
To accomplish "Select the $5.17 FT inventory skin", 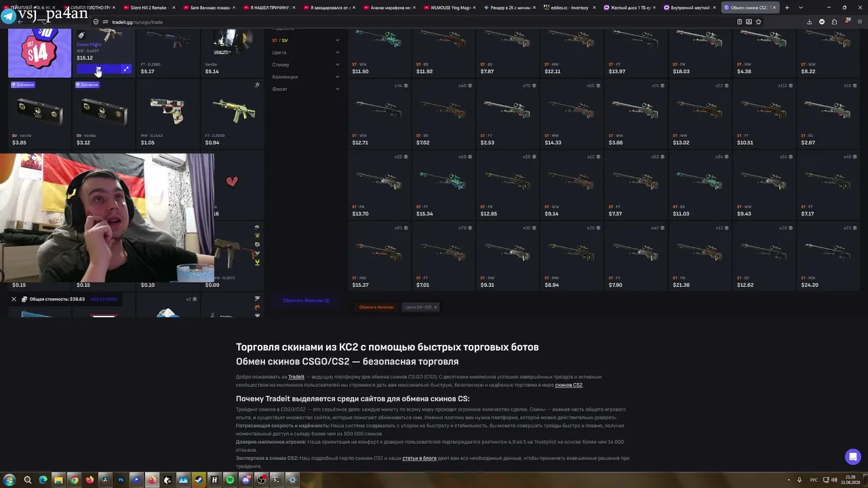I will (x=169, y=53).
